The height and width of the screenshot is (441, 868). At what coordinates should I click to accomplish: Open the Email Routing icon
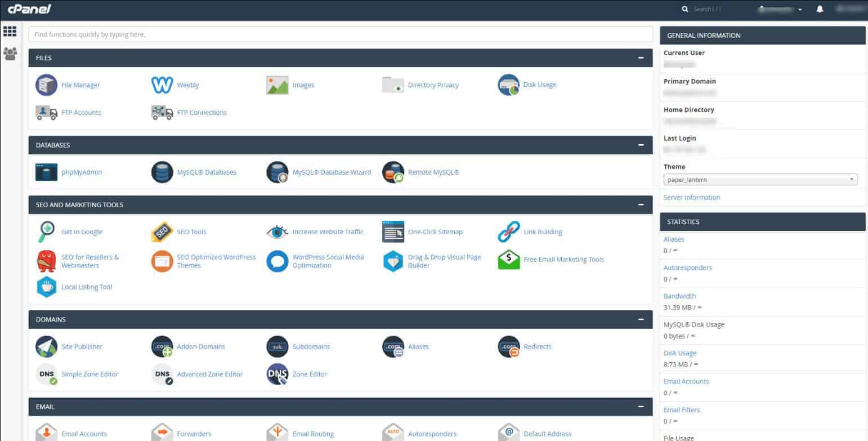(278, 433)
